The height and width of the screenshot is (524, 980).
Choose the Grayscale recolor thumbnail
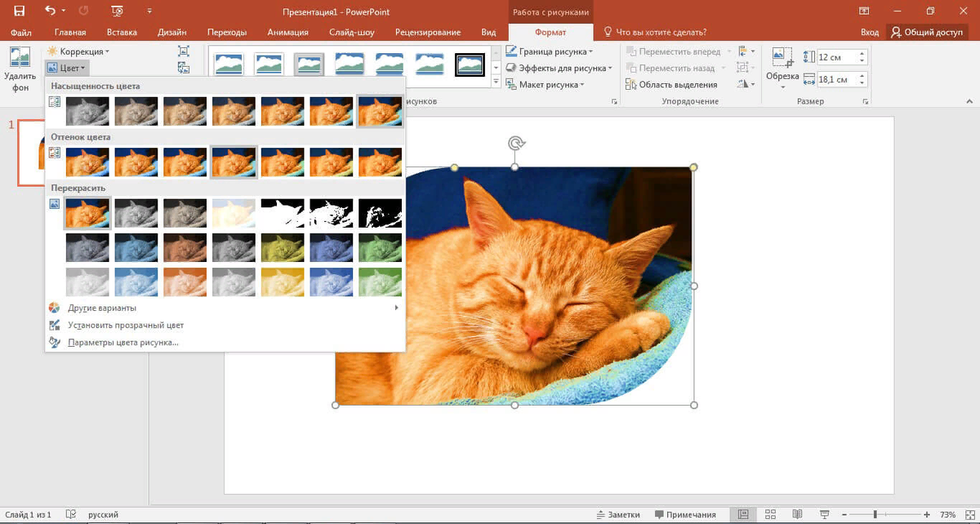(x=136, y=213)
